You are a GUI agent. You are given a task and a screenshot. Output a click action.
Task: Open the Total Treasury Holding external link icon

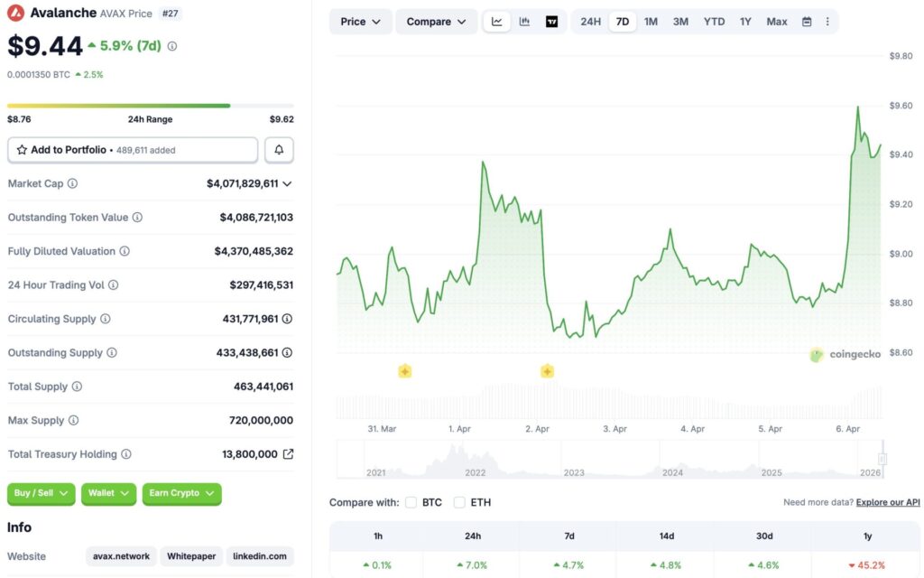coord(289,454)
